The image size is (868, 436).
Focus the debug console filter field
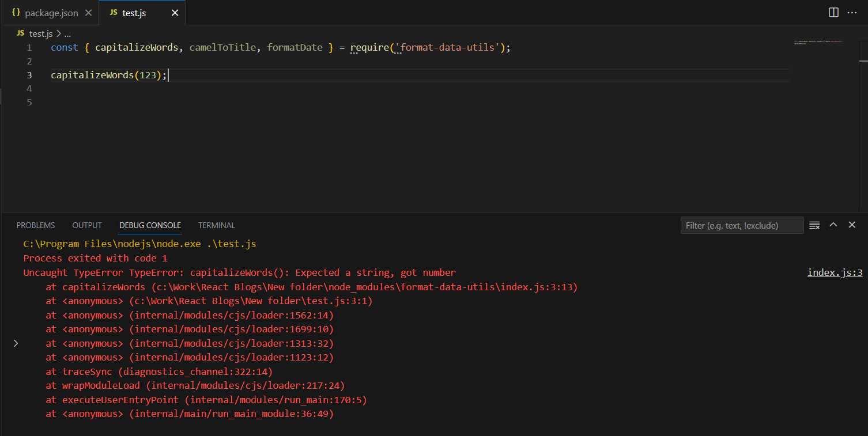pos(742,225)
